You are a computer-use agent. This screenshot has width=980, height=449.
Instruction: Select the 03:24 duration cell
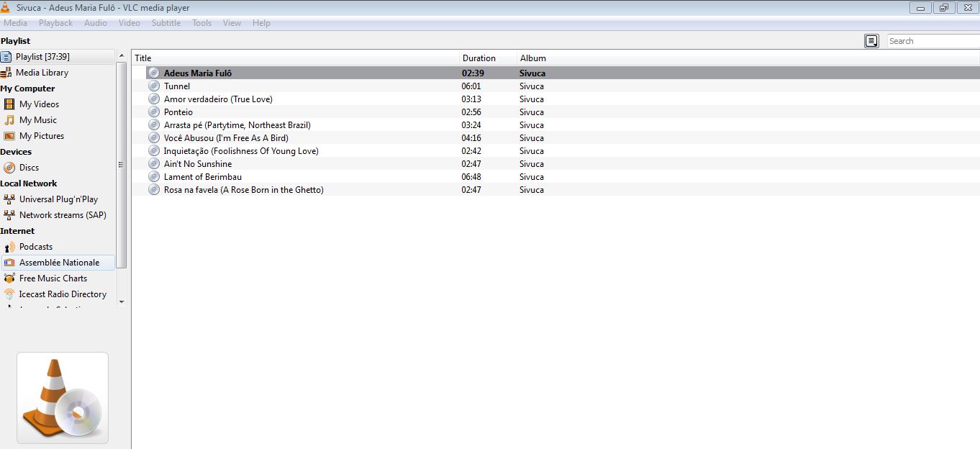(471, 124)
